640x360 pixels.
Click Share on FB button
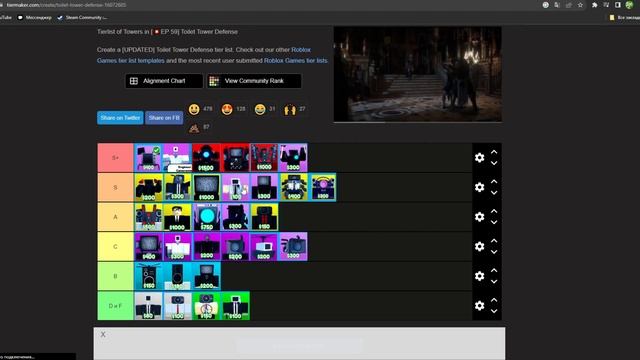164,118
